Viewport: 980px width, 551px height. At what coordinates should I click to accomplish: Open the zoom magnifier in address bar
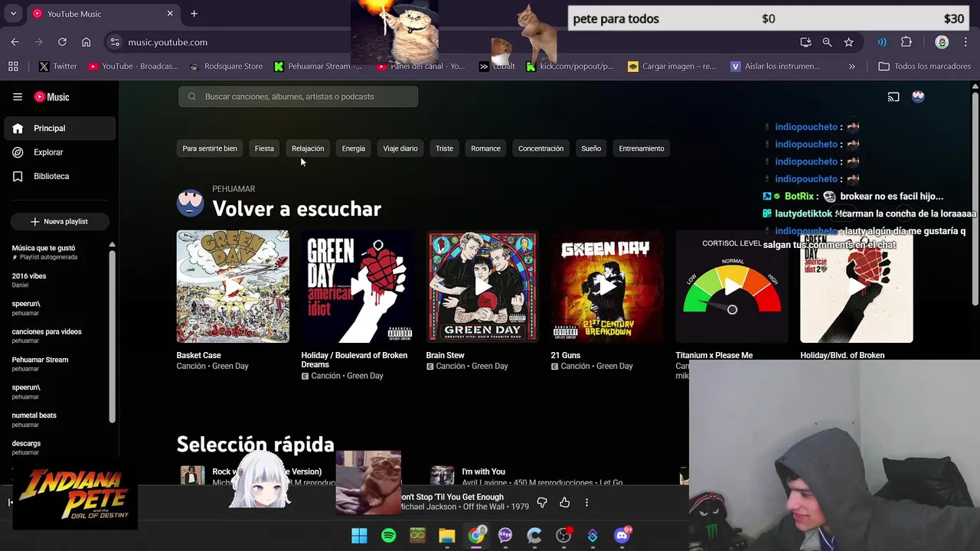pyautogui.click(x=827, y=42)
